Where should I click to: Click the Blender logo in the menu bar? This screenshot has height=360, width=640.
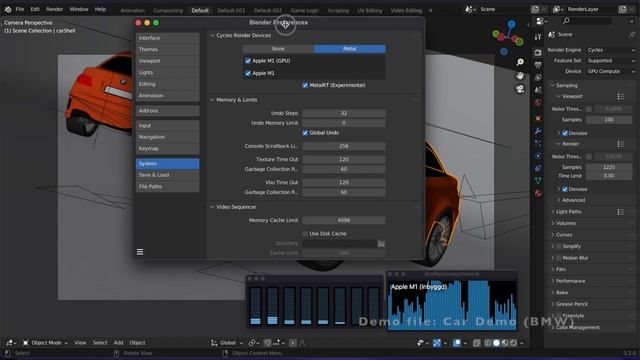click(x=8, y=9)
